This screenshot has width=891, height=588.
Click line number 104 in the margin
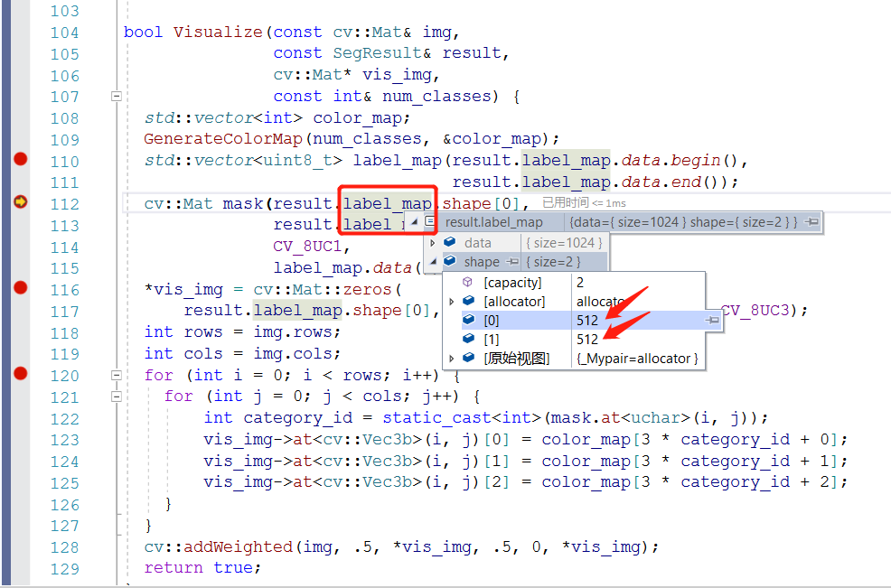[64, 33]
